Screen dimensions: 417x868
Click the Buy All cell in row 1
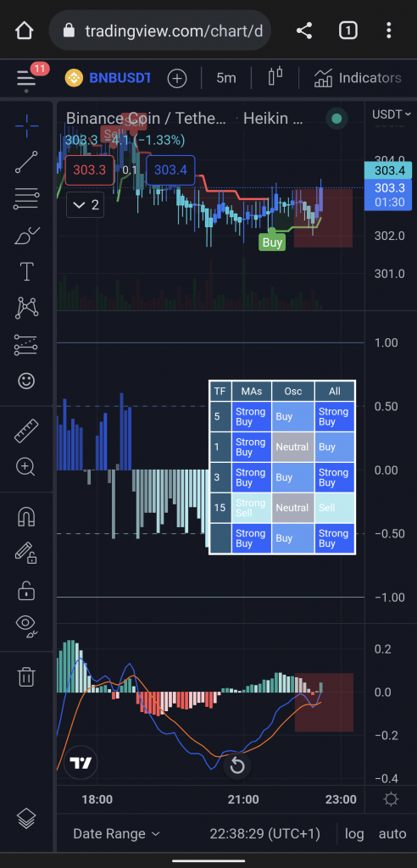point(335,447)
